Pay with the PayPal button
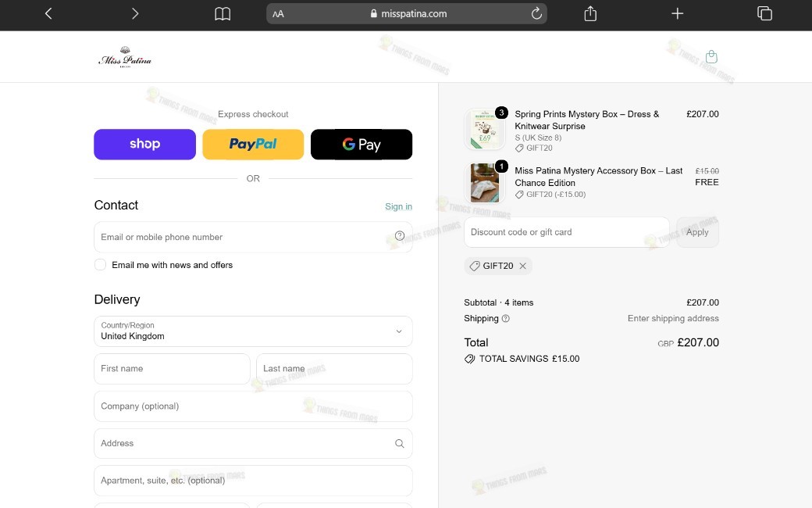The height and width of the screenshot is (508, 812). click(x=253, y=144)
